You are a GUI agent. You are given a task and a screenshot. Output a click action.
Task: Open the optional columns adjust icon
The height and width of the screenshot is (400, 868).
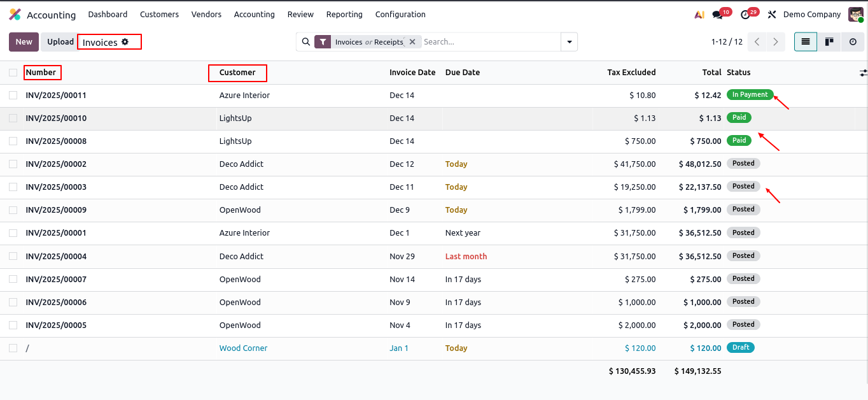[x=863, y=73]
